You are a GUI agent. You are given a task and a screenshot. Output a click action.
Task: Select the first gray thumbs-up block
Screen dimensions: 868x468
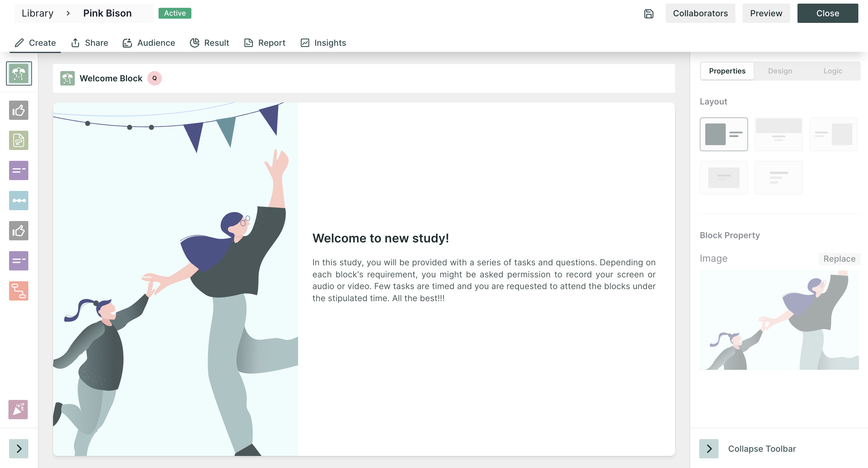[x=18, y=110]
